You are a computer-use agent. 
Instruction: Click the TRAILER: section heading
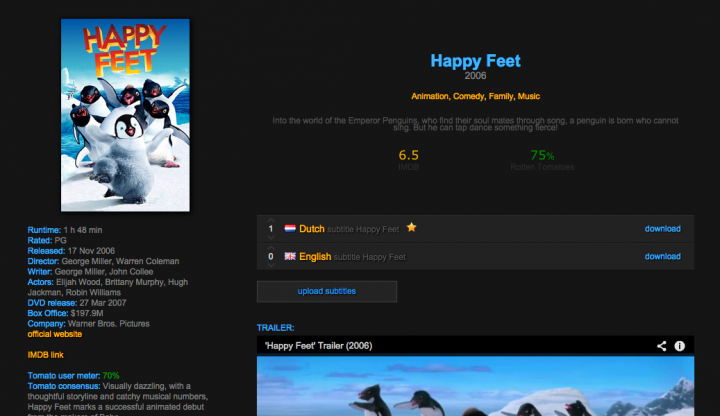click(x=276, y=328)
